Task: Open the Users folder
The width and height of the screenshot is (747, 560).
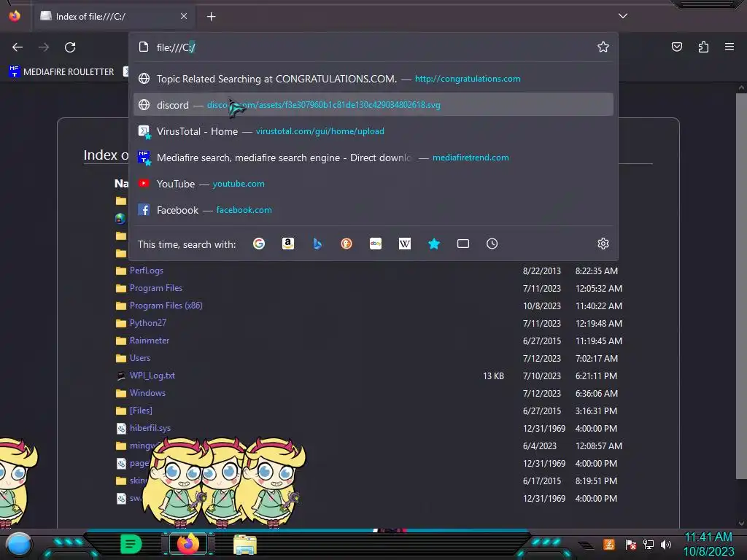Action: coord(139,358)
